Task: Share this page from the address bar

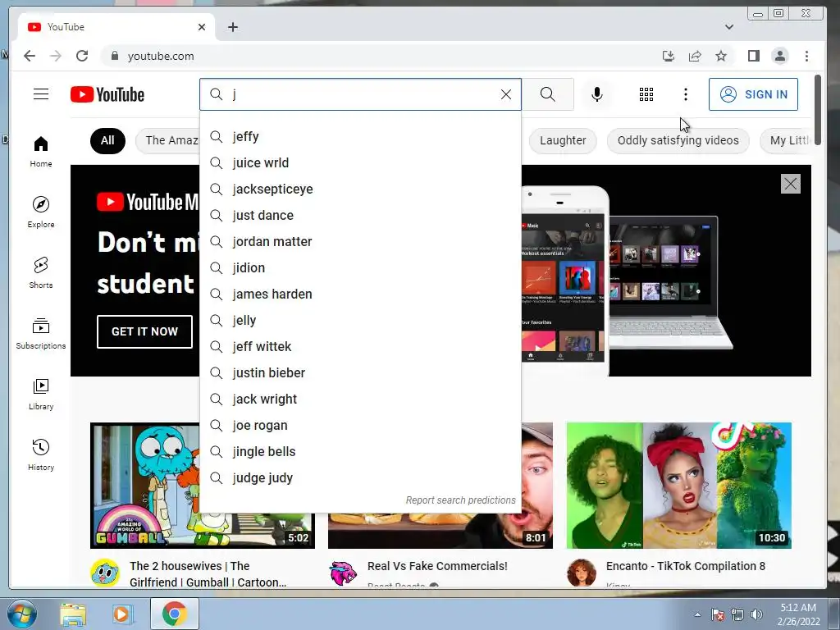Action: pos(695,56)
